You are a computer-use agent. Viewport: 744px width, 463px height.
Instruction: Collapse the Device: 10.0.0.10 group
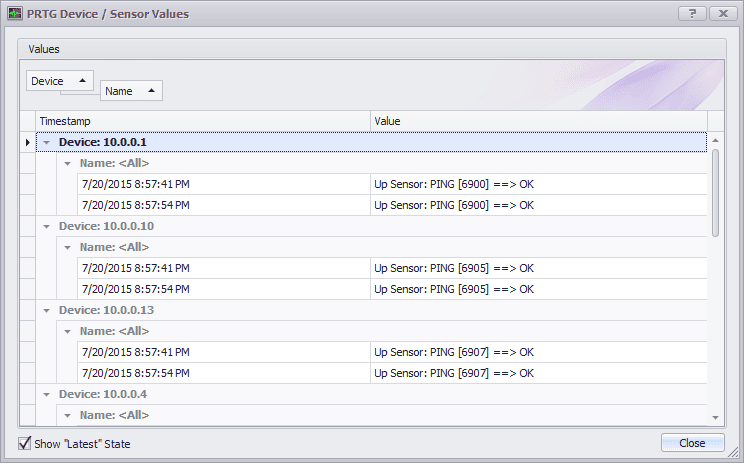pos(46,226)
